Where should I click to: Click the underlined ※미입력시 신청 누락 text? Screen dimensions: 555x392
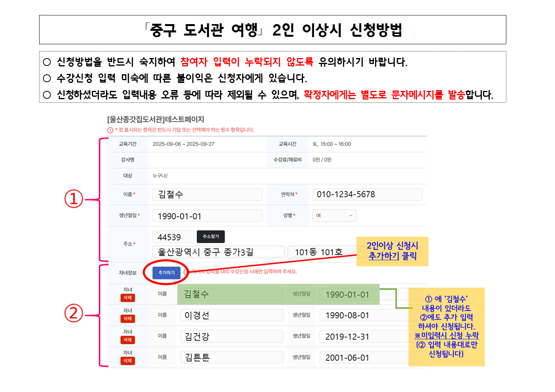447,335
